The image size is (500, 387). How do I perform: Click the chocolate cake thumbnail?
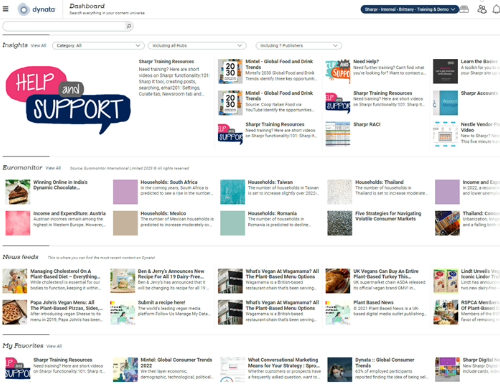(18, 192)
